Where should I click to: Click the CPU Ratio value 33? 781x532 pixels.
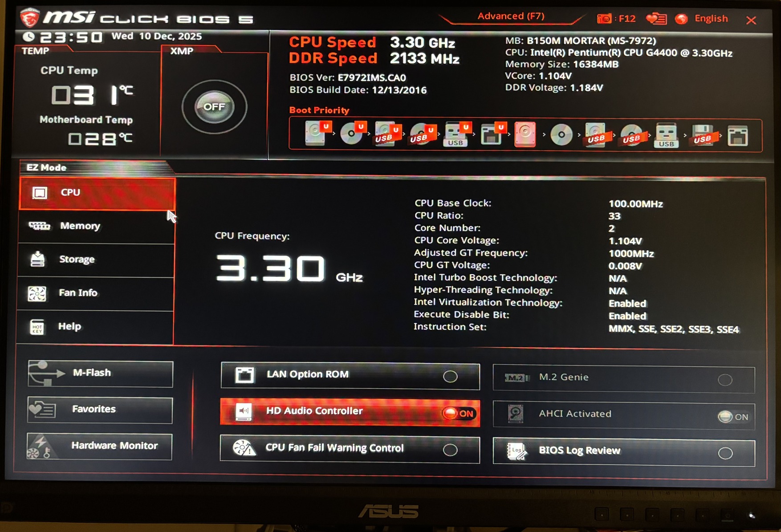coord(614,216)
